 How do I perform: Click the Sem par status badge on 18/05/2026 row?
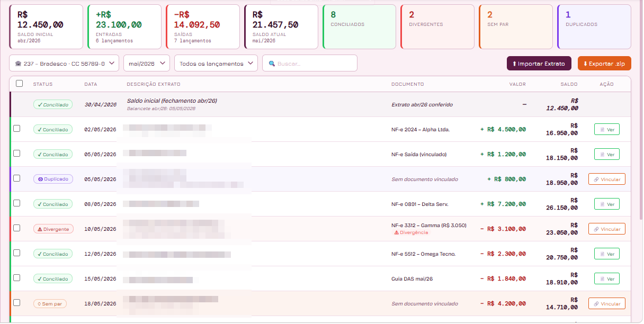[50, 304]
